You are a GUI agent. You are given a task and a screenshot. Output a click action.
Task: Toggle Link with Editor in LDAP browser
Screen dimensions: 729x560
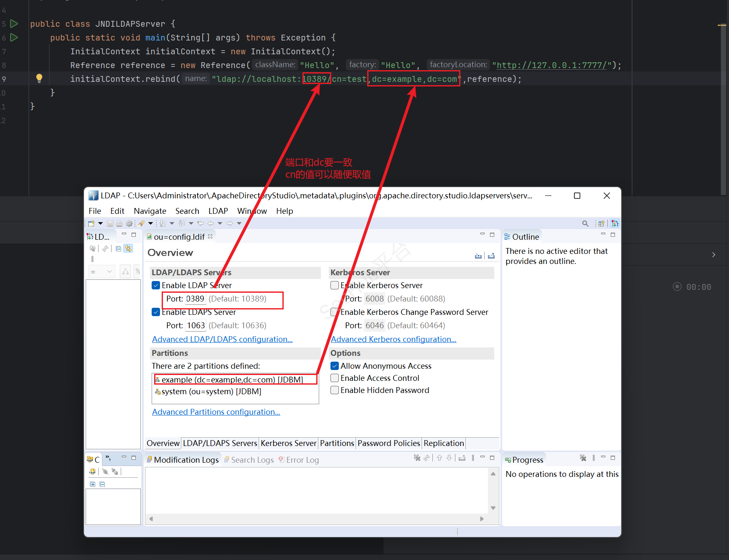(128, 248)
